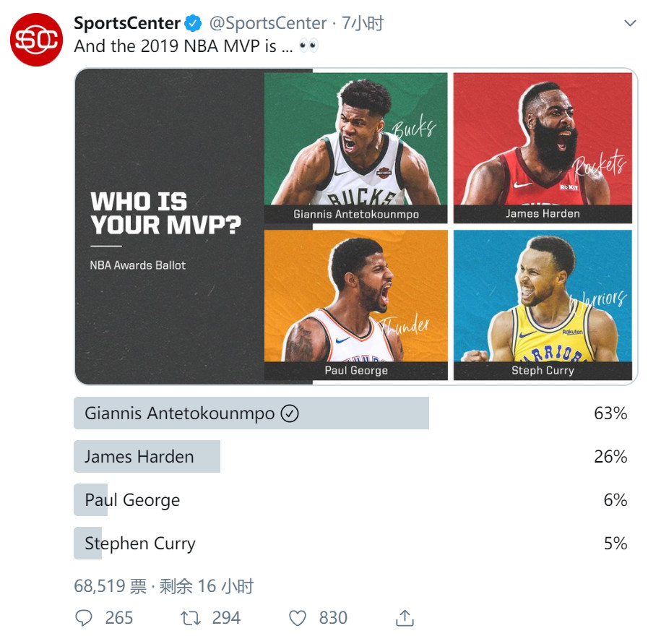This screenshot has width=648, height=644.
Task: Like the tweet with heart icon
Action: (x=298, y=618)
